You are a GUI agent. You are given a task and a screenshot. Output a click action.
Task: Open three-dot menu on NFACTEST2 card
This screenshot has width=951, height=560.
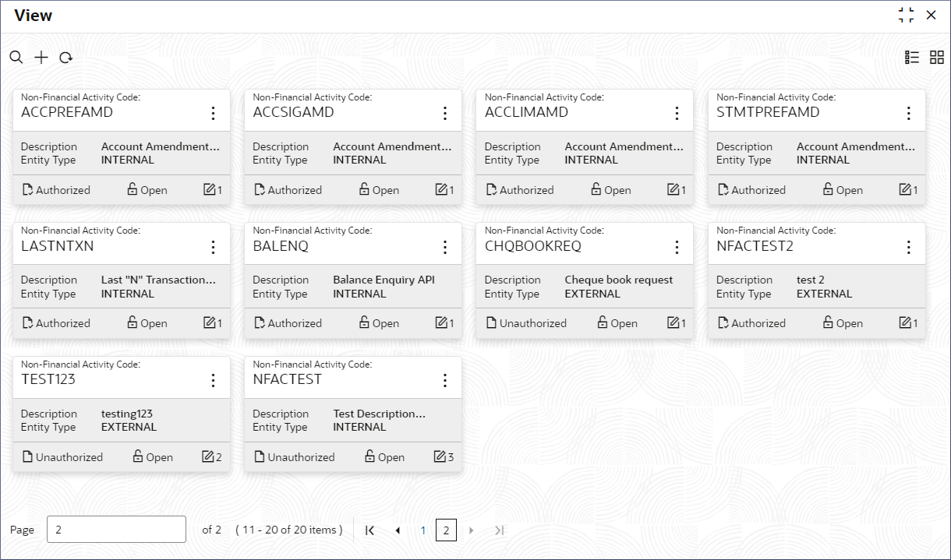pyautogui.click(x=909, y=247)
